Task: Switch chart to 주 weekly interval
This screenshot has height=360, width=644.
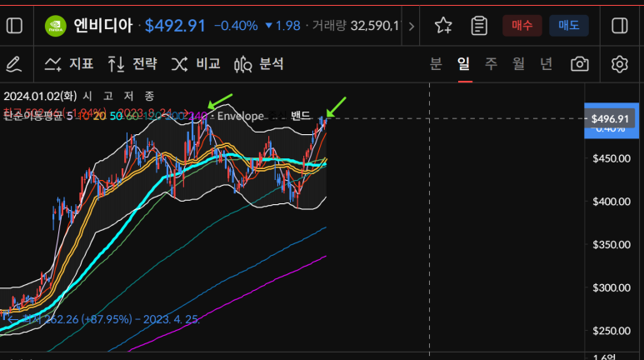Action: click(x=492, y=63)
